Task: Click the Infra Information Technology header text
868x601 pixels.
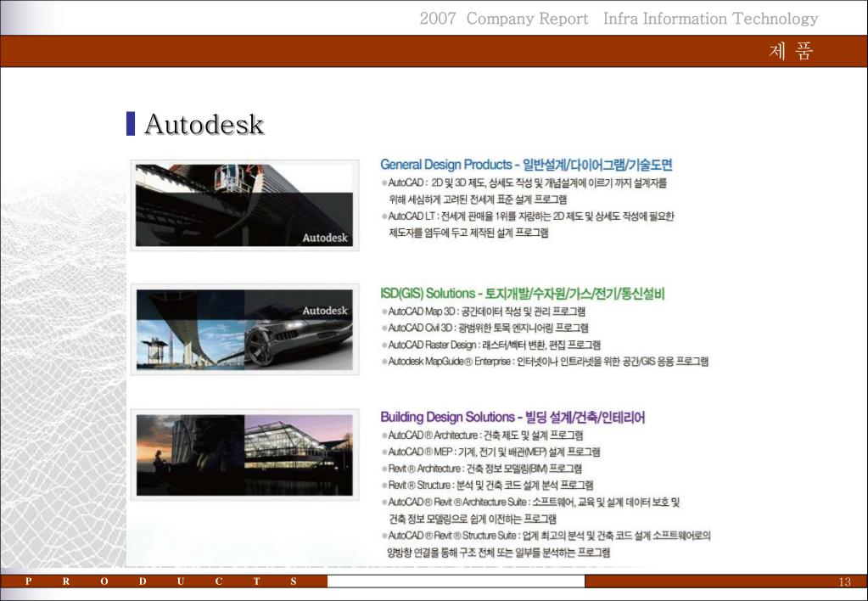Action: [710, 19]
